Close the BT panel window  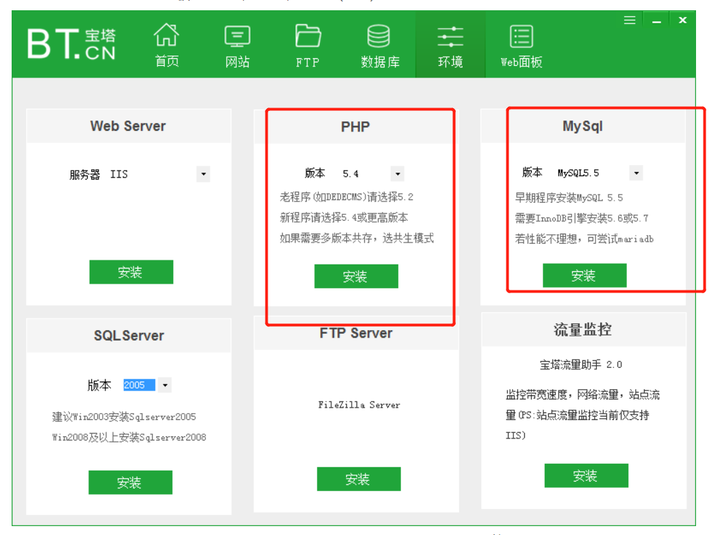[x=682, y=20]
